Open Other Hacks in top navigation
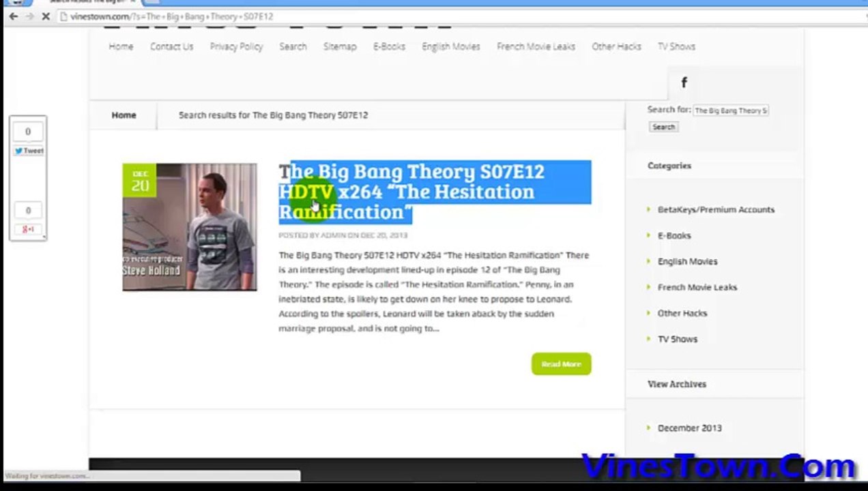Viewport: 868px width, 491px height. [616, 46]
